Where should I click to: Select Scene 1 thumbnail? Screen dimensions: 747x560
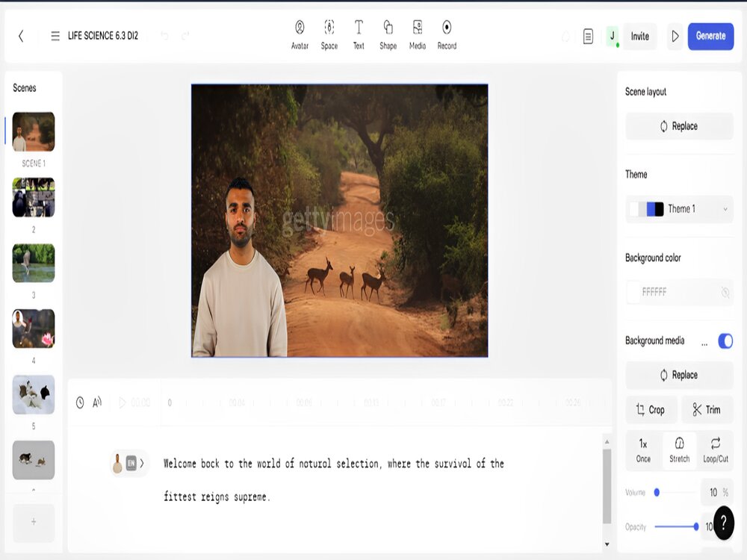[34, 132]
